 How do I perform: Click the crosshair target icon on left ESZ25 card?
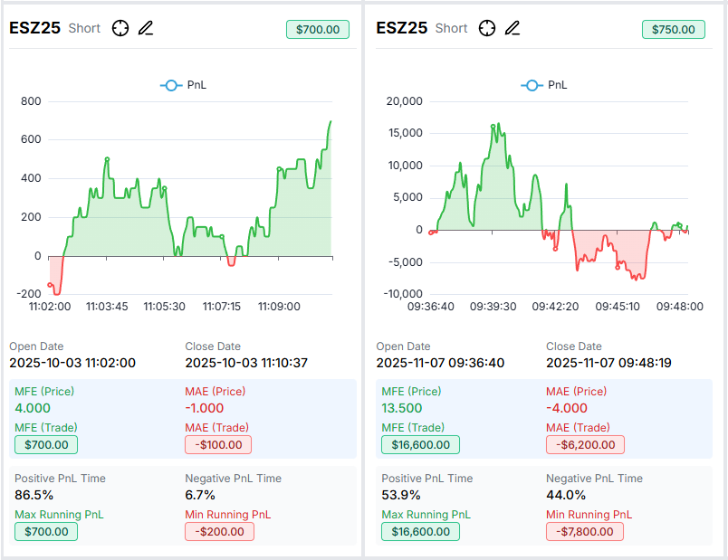coord(120,28)
